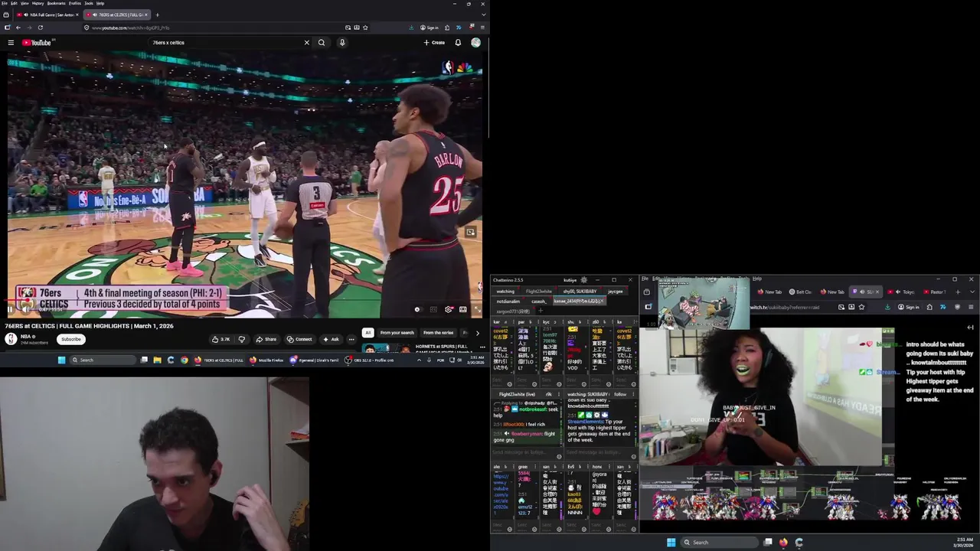Image resolution: width=980 pixels, height=551 pixels.
Task: Switch to 'NBA Full Game | San Anton' tab
Action: click(x=47, y=15)
